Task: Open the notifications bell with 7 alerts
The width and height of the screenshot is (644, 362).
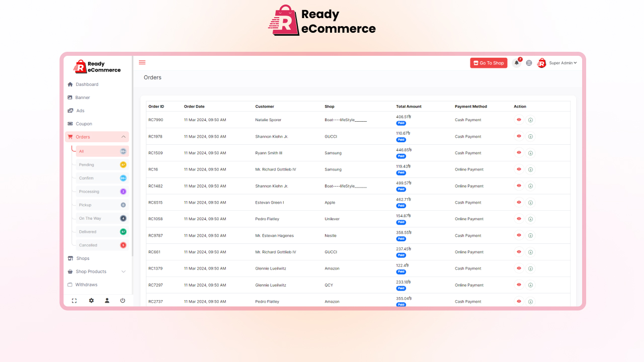Action: click(516, 63)
